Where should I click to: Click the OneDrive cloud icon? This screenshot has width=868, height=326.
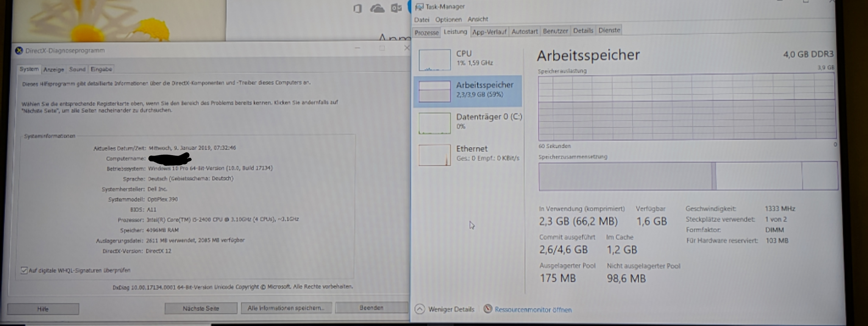pos(377,8)
